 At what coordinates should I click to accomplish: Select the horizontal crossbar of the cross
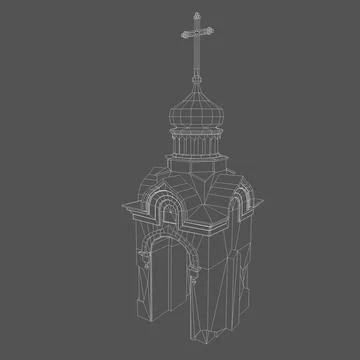tap(197, 32)
